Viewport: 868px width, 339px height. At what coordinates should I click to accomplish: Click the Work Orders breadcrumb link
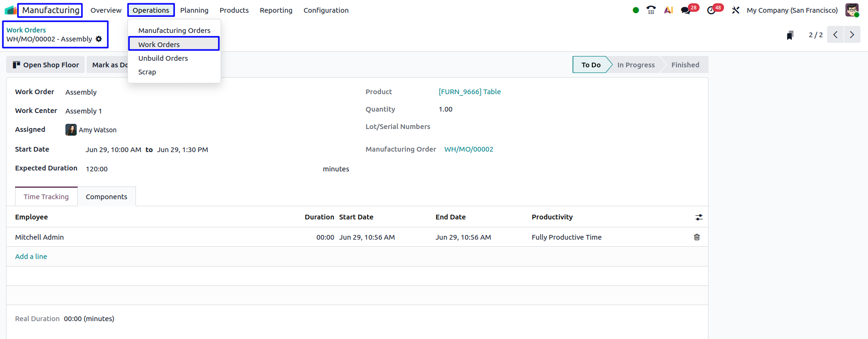[x=26, y=30]
